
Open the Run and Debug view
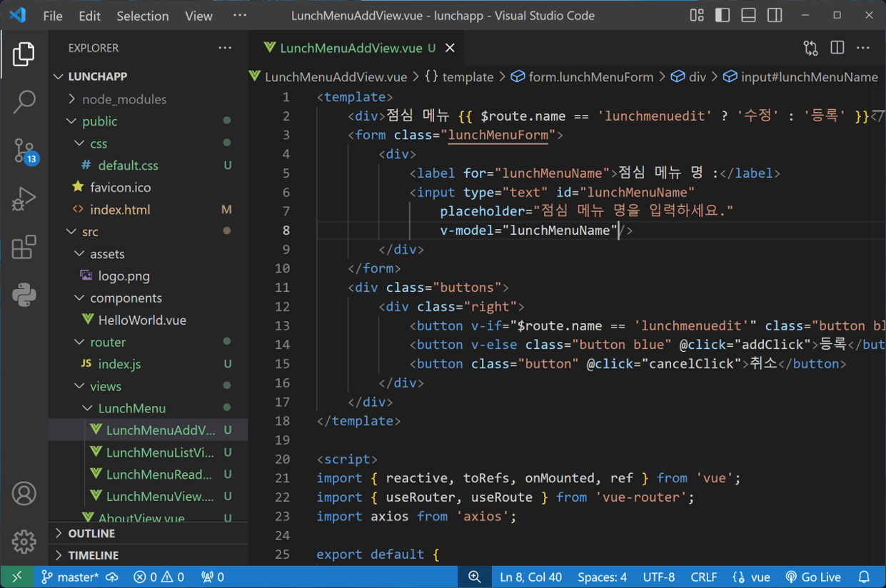click(24, 198)
